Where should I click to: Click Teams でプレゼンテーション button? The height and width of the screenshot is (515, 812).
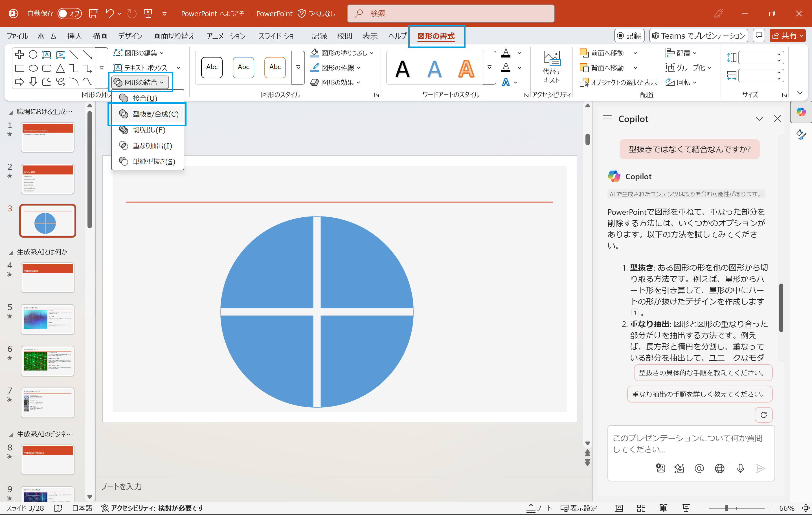(x=698, y=35)
